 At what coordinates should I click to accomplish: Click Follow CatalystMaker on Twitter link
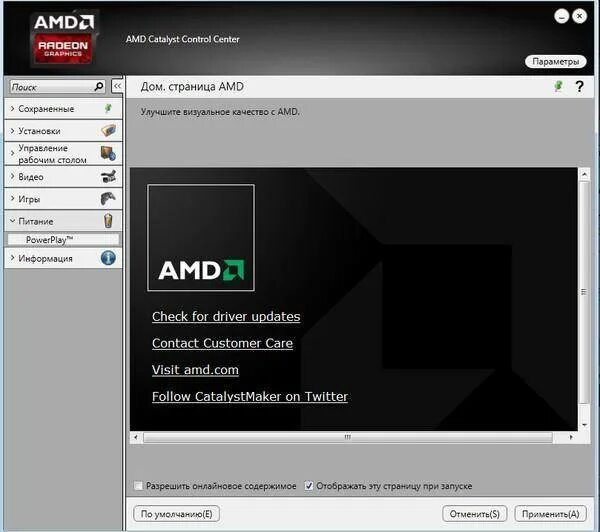pyautogui.click(x=250, y=397)
